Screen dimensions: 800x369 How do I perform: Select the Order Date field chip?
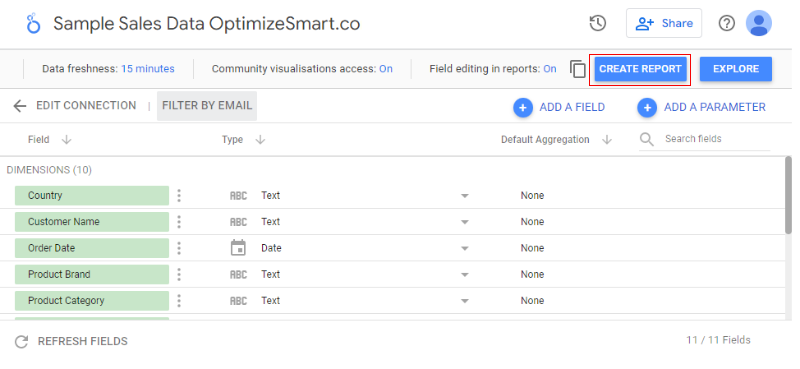click(92, 248)
